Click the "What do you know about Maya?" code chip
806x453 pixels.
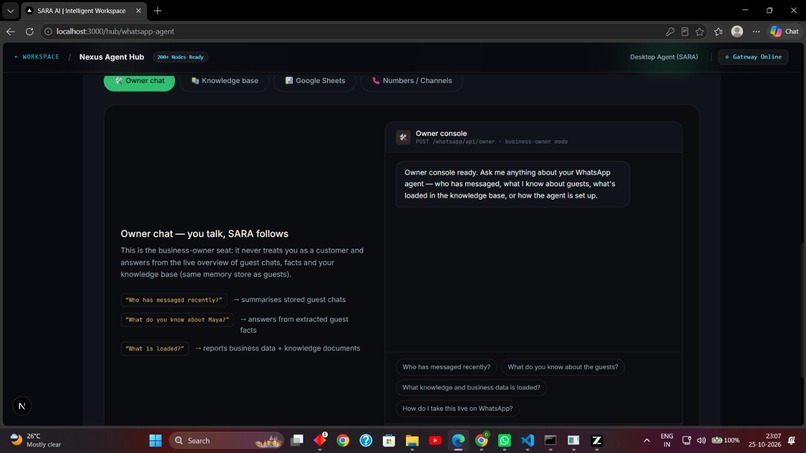pos(177,319)
